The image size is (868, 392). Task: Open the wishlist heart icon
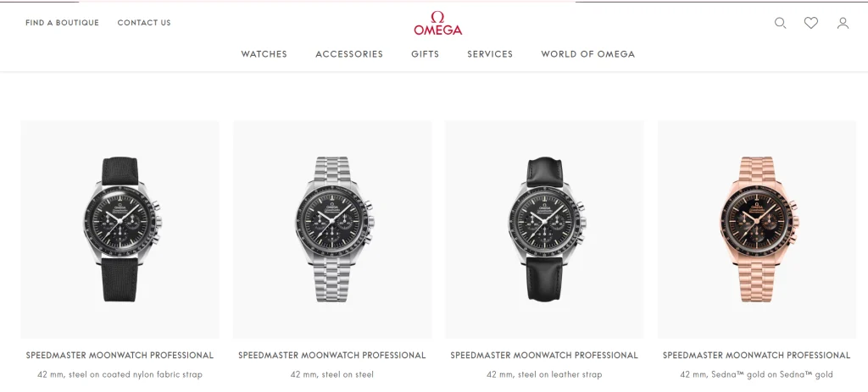[x=811, y=23]
